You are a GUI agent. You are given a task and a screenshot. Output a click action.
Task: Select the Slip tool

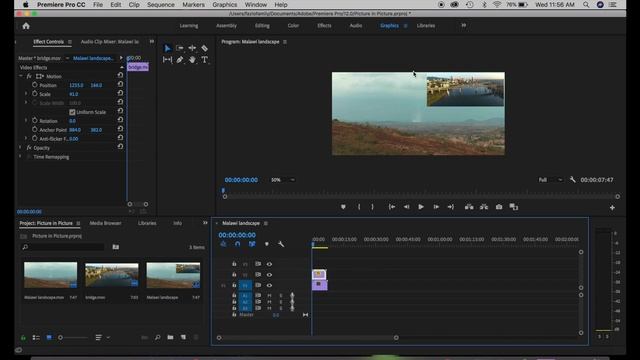coord(167,60)
